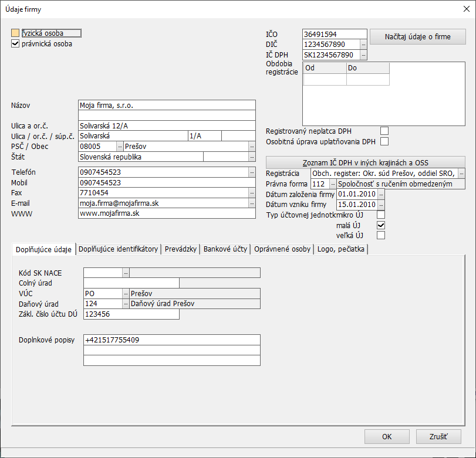
Task: Click ellipsis button next to E-mail field
Action: click(252, 203)
